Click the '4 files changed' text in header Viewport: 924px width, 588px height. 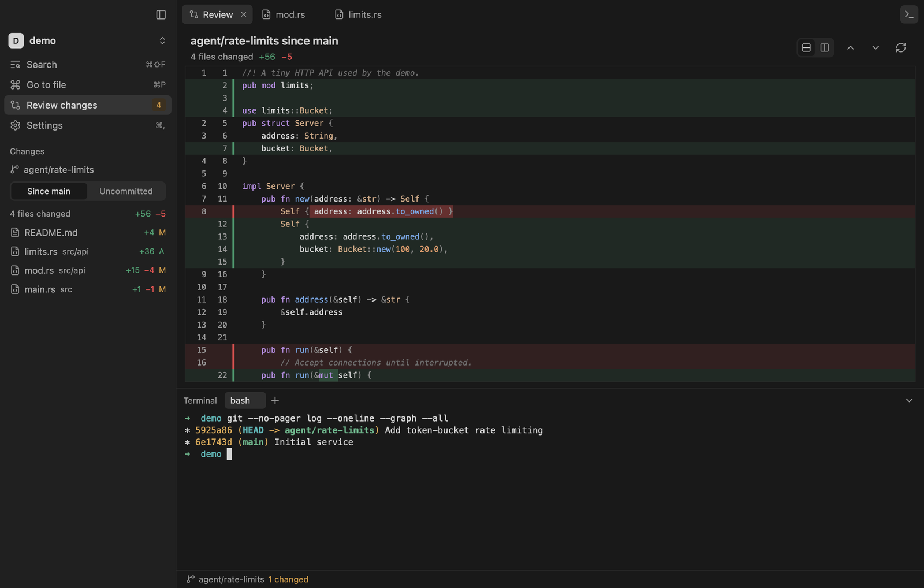coord(222,57)
